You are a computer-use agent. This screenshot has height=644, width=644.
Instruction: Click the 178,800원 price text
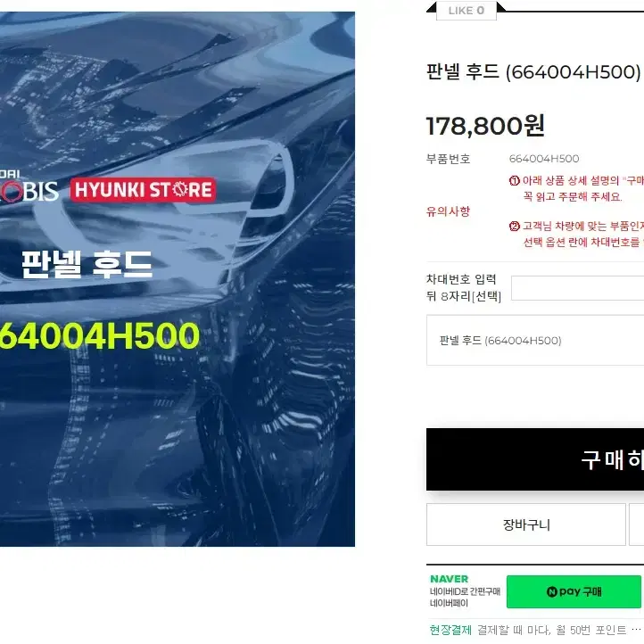click(x=485, y=126)
